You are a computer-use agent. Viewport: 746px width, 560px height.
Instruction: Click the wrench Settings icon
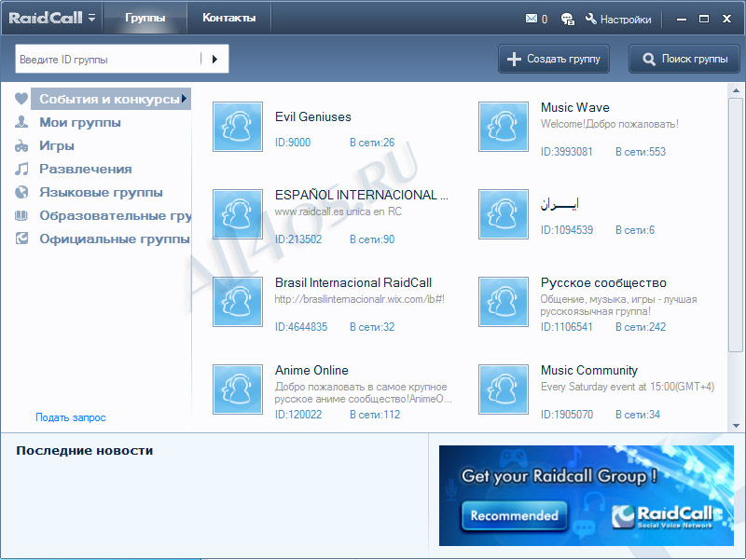(591, 19)
